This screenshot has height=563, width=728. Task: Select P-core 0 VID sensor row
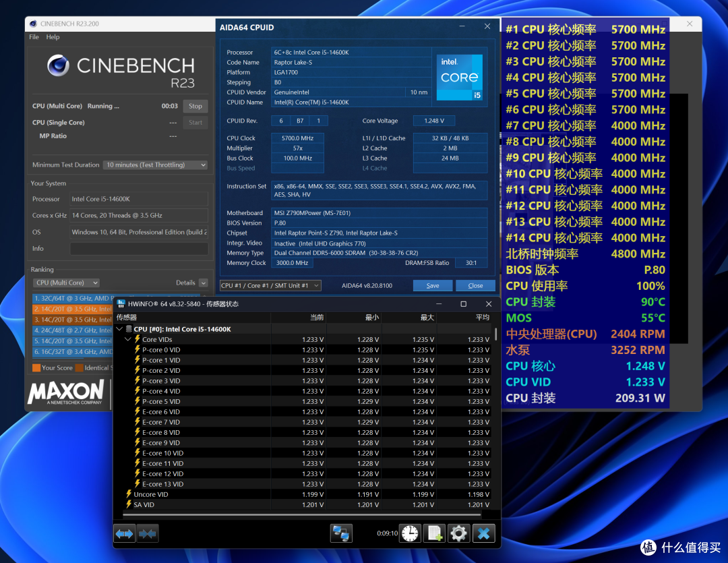[304, 350]
